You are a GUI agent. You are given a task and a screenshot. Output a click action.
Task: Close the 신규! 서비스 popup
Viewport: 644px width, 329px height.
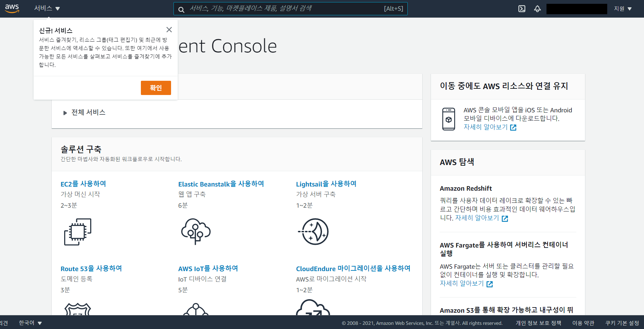(169, 30)
